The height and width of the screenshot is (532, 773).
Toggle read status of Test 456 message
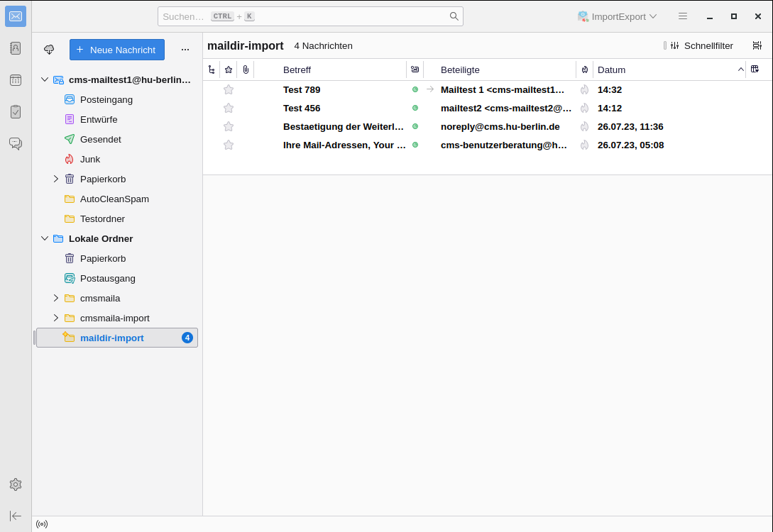tap(415, 108)
